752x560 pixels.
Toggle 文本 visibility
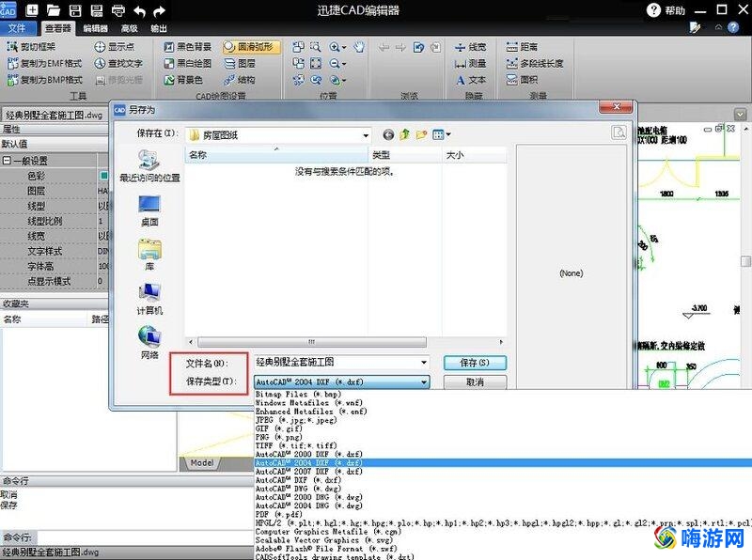pos(471,80)
